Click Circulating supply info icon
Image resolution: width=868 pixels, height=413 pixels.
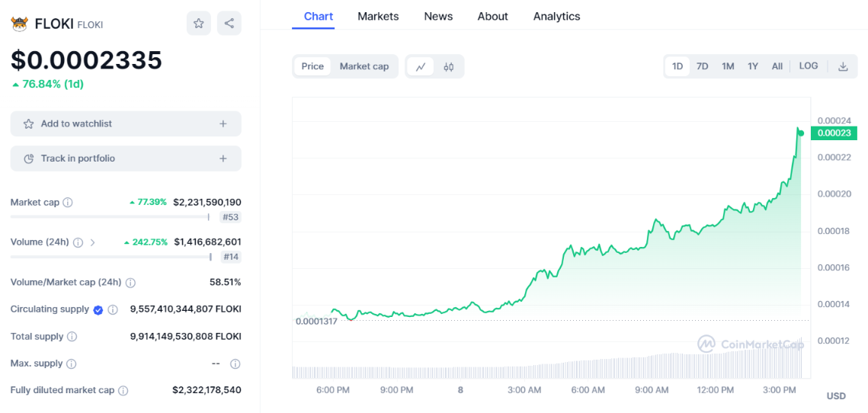(x=113, y=309)
